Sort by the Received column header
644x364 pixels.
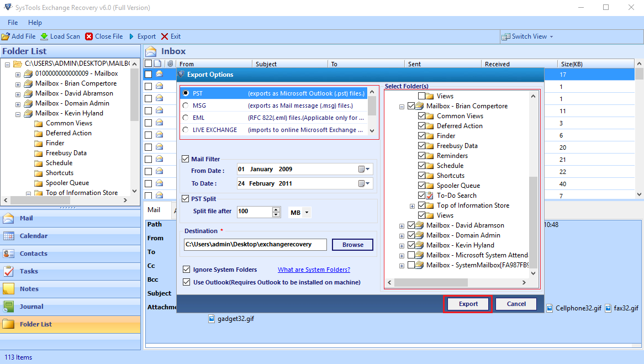click(x=519, y=64)
